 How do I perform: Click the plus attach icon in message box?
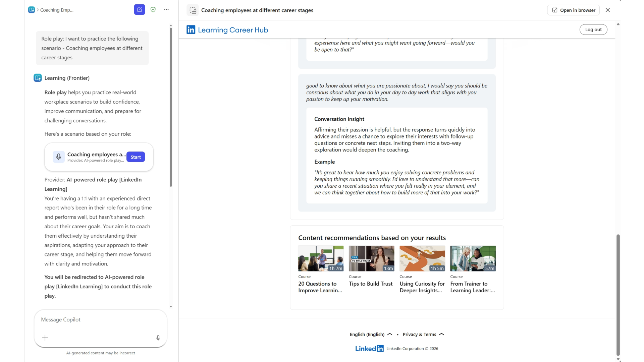(x=45, y=338)
